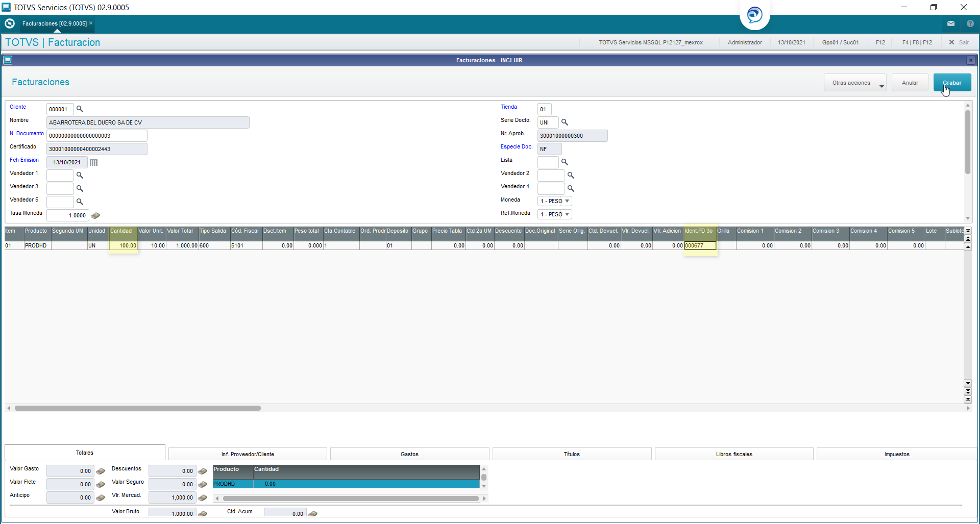This screenshot has width=980, height=524.
Task: Switch to the Totales tab
Action: (x=85, y=453)
